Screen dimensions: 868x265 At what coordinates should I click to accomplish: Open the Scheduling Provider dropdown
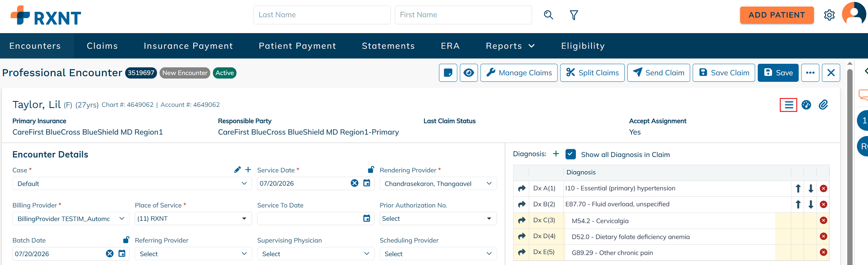tap(438, 254)
